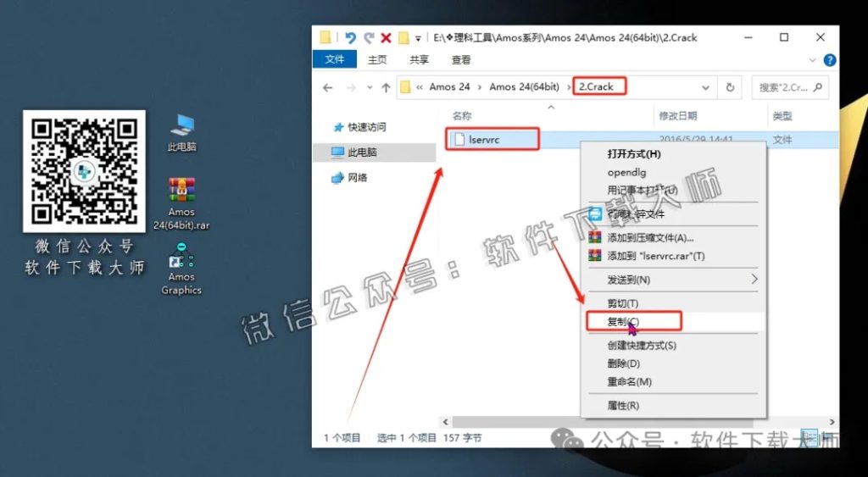Choose 重命名(M) in context menu
Image resolution: width=868 pixels, height=477 pixels.
coord(673,382)
